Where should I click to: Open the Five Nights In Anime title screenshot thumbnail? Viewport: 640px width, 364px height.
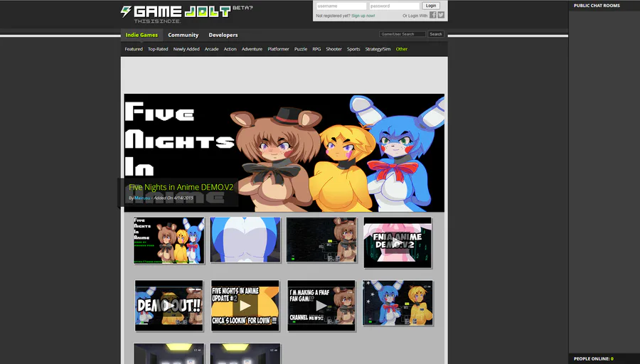click(169, 240)
